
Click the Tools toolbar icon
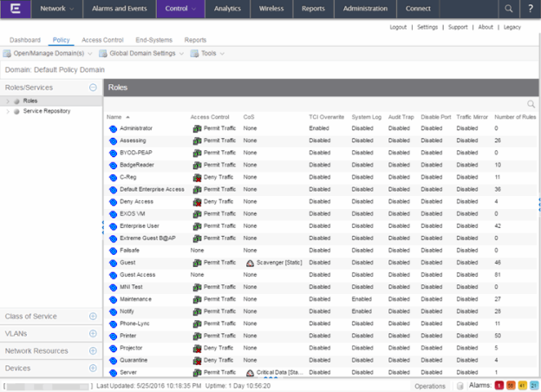(194, 54)
